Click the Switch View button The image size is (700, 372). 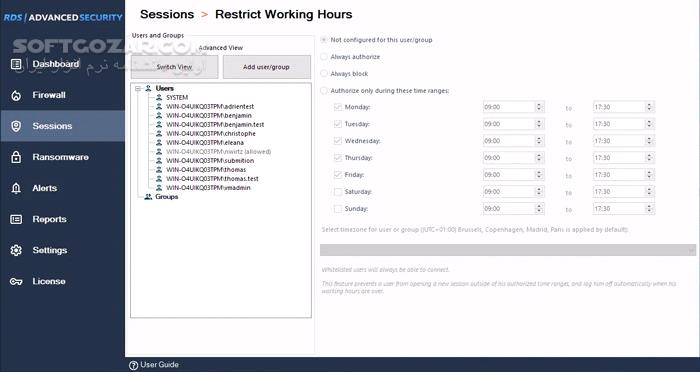tap(175, 67)
